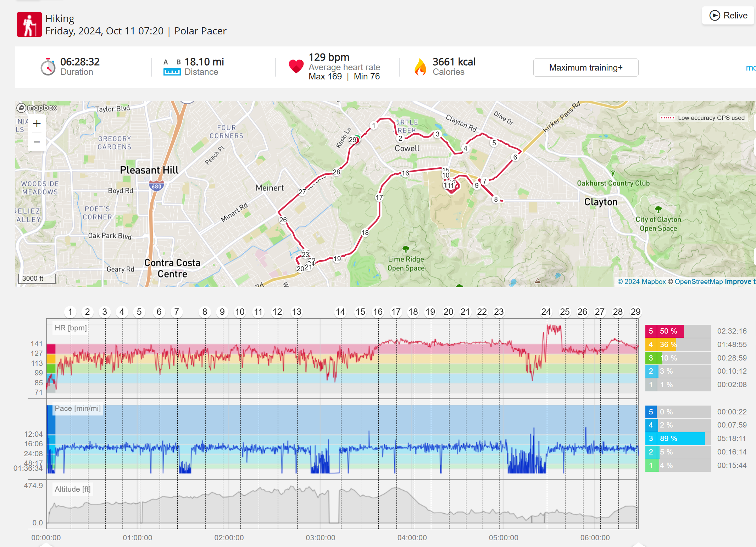This screenshot has height=547, width=756.
Task: Open the OpenStreetMap attribution link
Action: point(698,281)
